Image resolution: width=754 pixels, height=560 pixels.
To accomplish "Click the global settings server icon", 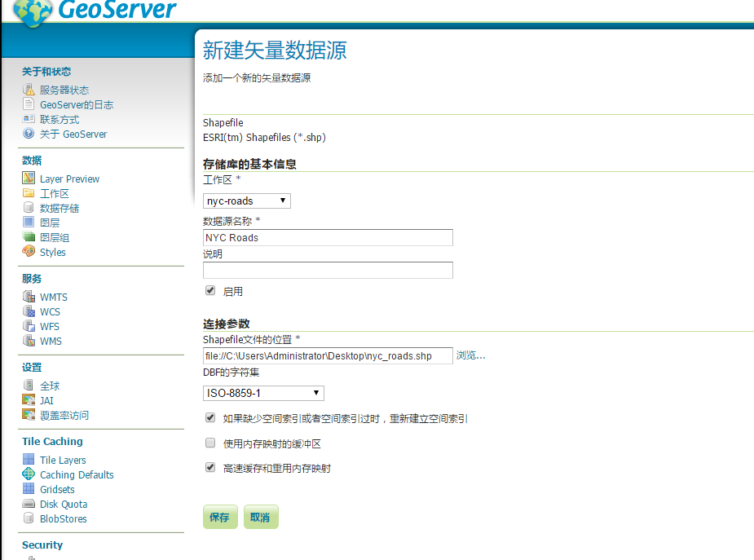I will tap(29, 385).
